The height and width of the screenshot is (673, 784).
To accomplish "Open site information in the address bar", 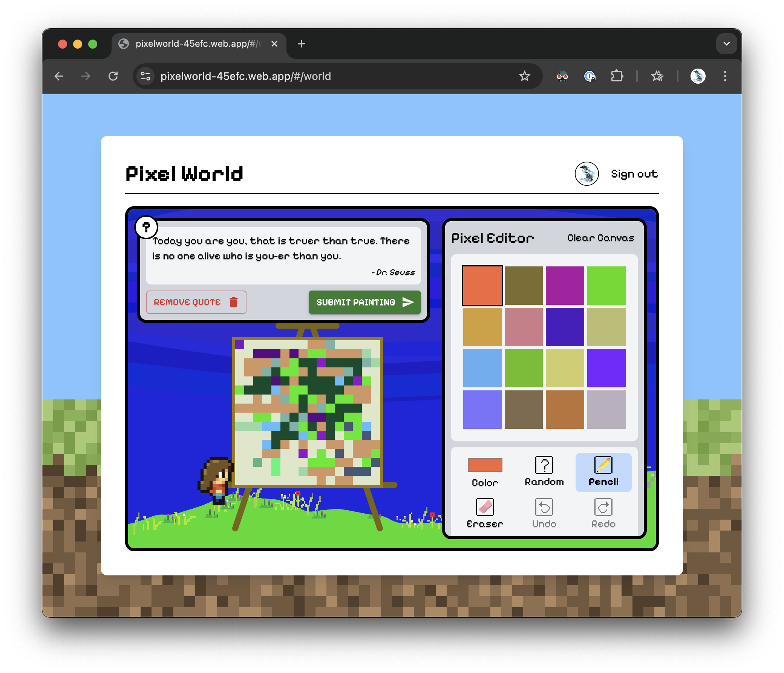I will point(145,76).
